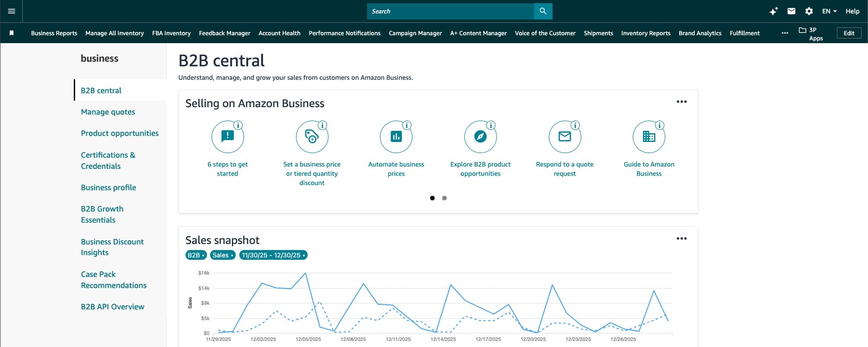Screen dimensions: 868x347
Task: Show info for Explore B2B product opportunities
Action: point(491,125)
